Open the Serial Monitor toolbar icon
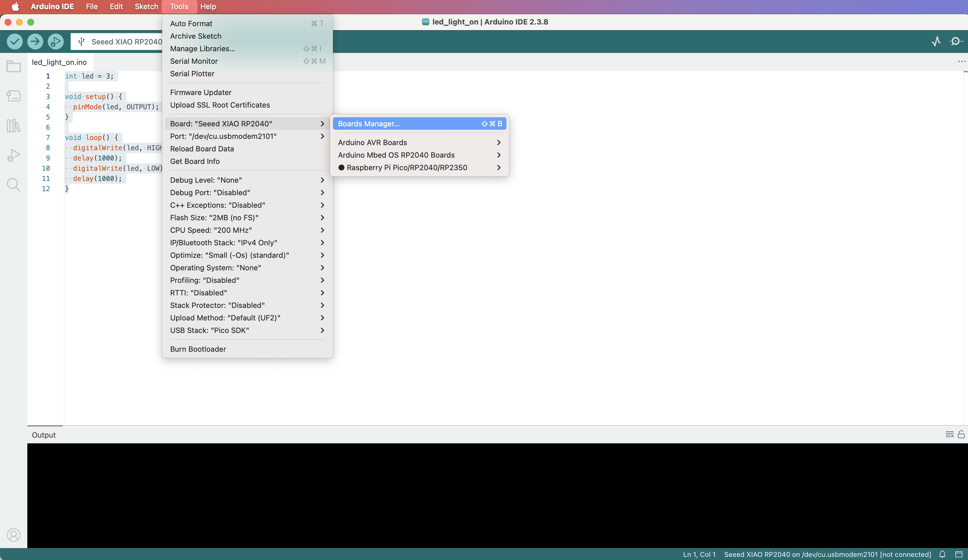This screenshot has width=968, height=560. (x=956, y=41)
